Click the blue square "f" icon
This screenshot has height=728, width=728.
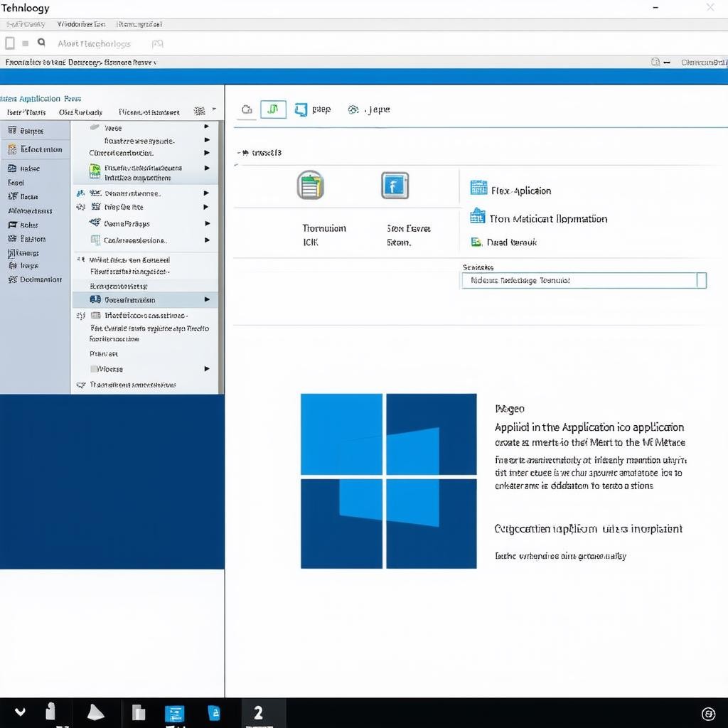pos(395,186)
